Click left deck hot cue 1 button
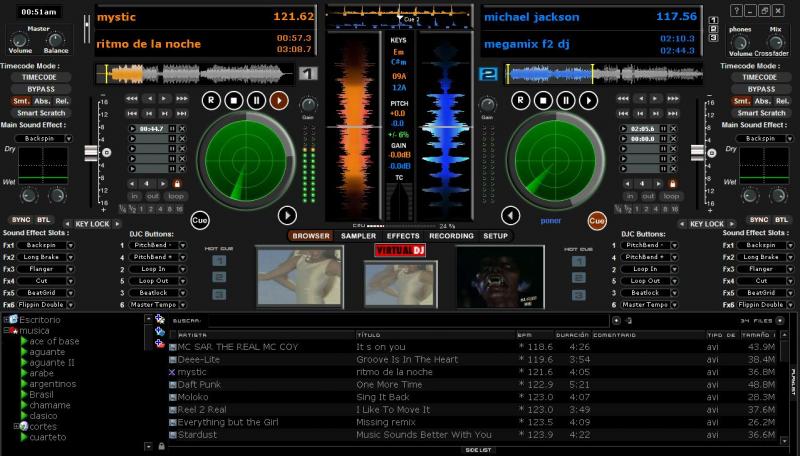 pos(219,261)
